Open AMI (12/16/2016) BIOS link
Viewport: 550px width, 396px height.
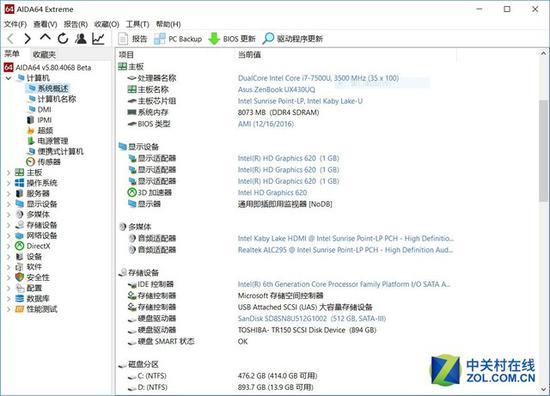click(x=266, y=124)
